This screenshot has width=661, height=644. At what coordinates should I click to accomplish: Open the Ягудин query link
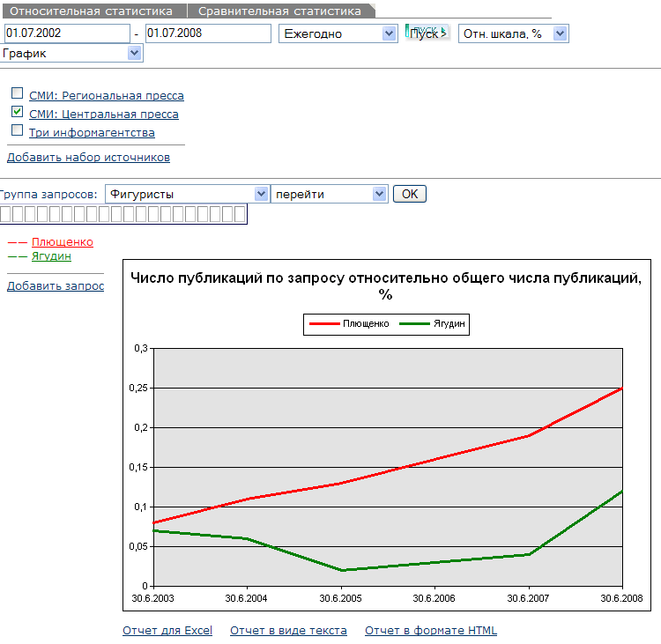tap(51, 256)
